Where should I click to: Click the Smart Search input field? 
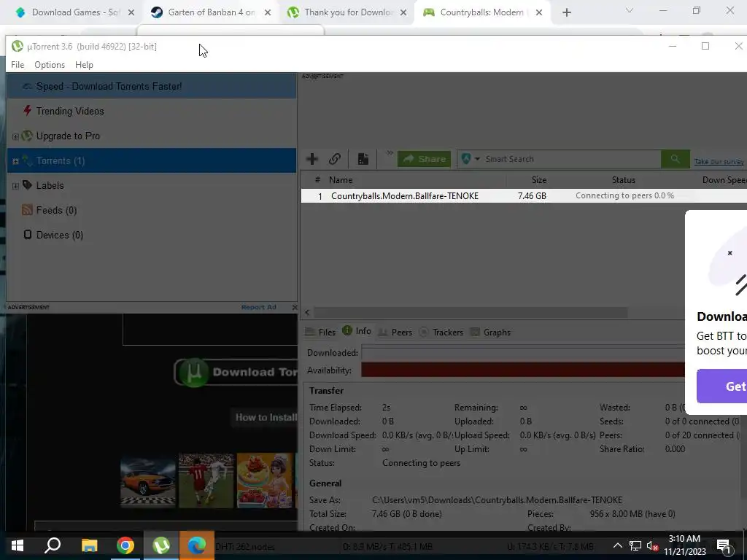(570, 158)
